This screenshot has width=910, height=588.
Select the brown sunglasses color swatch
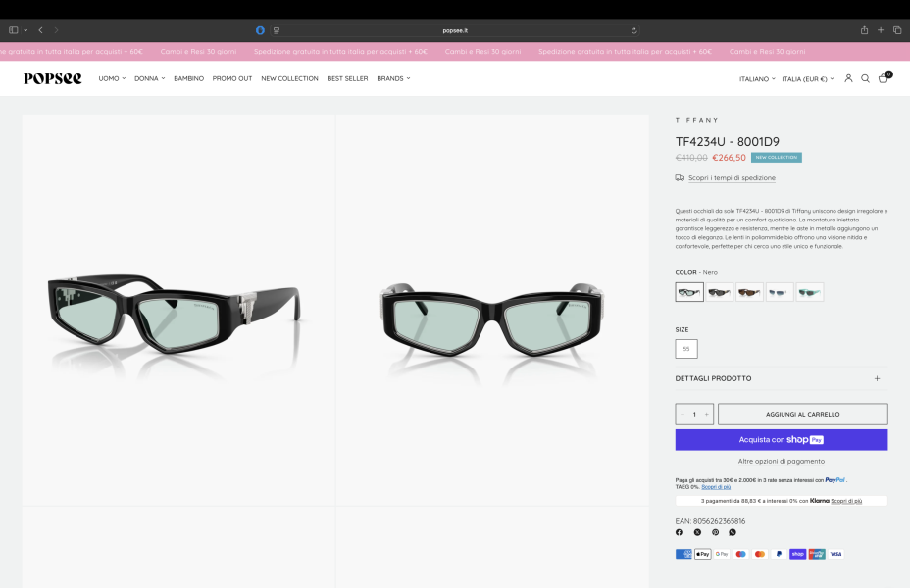749,292
